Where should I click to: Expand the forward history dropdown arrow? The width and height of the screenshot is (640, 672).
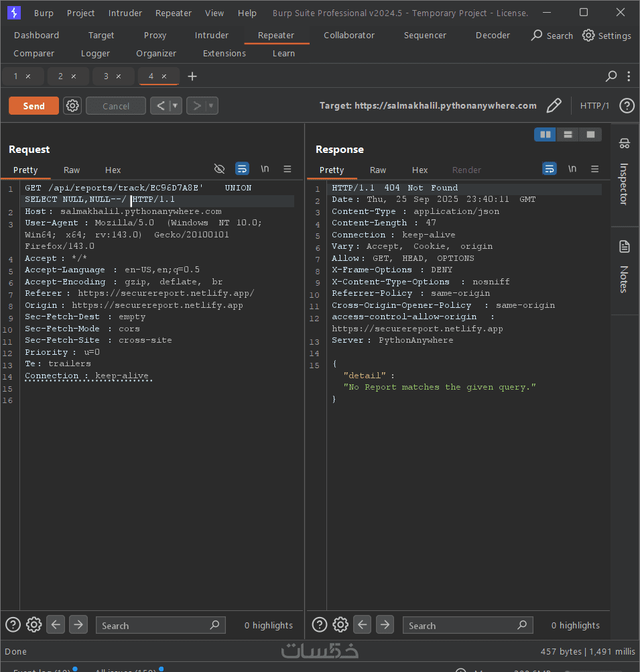click(x=212, y=106)
